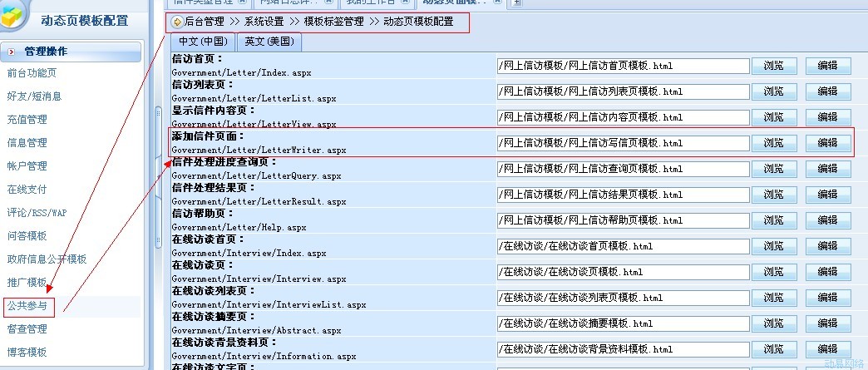Click 编辑 button for 信访首页 template
Viewport: 868px width, 370px height.
pyautogui.click(x=827, y=66)
